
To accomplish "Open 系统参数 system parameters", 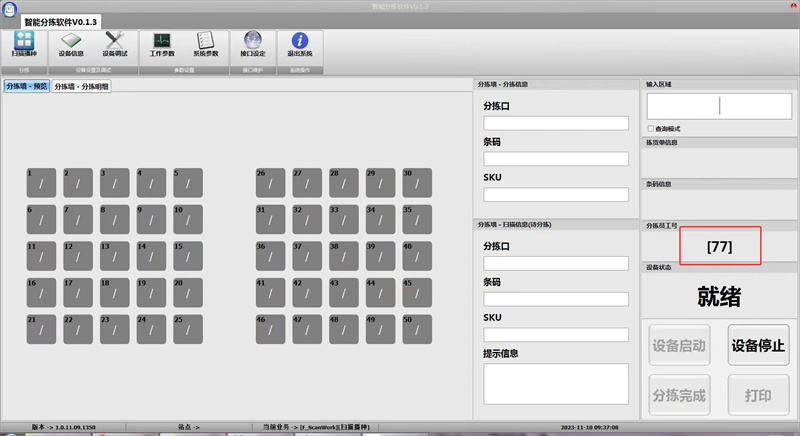I will point(206,44).
